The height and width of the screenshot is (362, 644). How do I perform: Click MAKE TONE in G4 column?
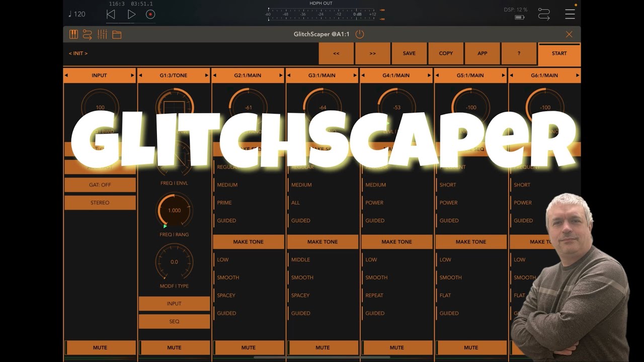[397, 242]
